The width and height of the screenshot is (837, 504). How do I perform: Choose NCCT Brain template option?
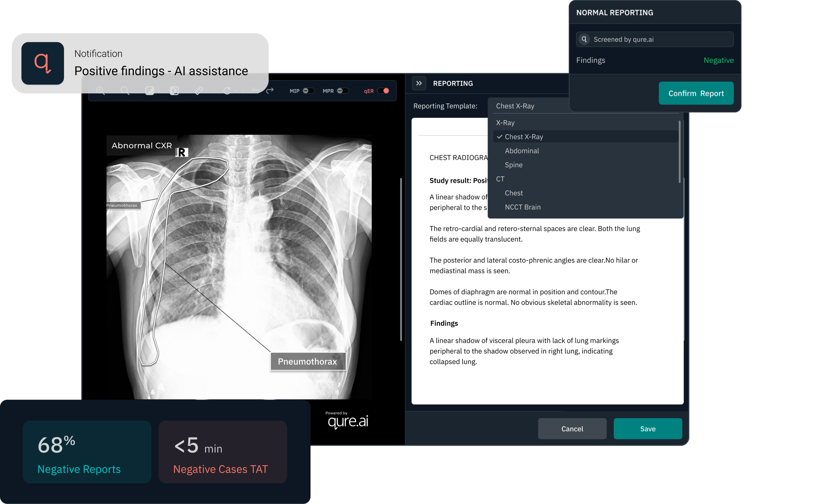pyautogui.click(x=523, y=207)
